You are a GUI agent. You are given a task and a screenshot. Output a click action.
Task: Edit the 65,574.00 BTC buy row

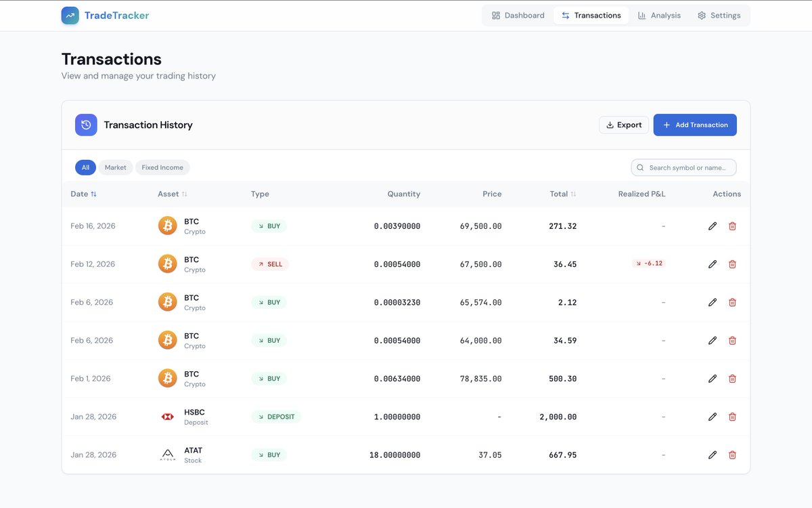(713, 302)
